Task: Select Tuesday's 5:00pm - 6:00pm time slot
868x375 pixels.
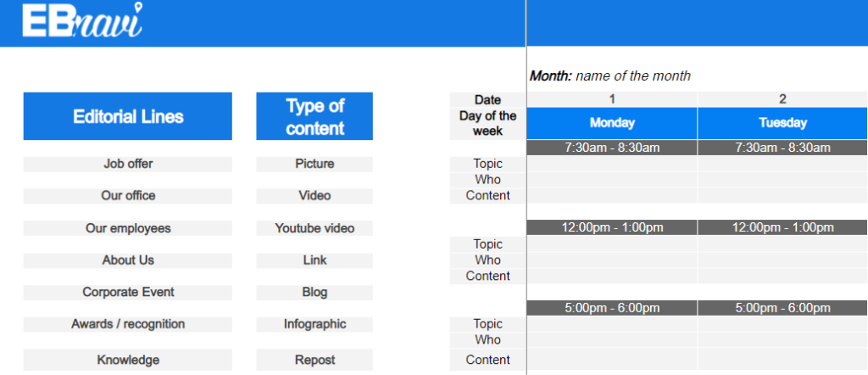Action: (782, 308)
